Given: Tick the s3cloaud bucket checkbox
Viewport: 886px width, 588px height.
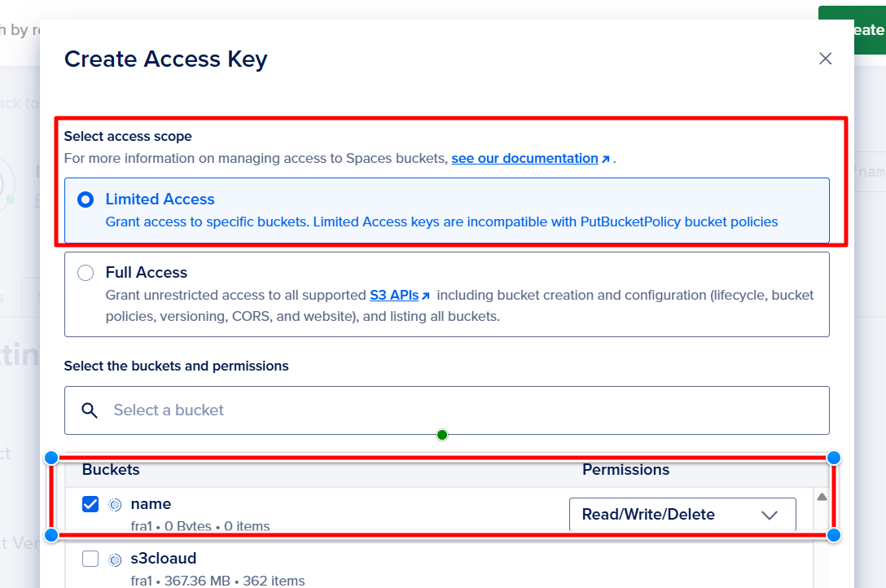Looking at the screenshot, I should click(90, 559).
